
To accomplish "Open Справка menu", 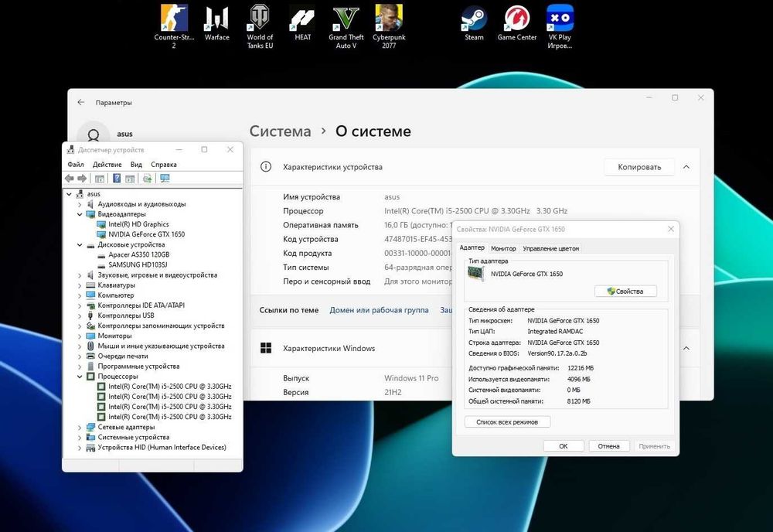I will (164, 165).
